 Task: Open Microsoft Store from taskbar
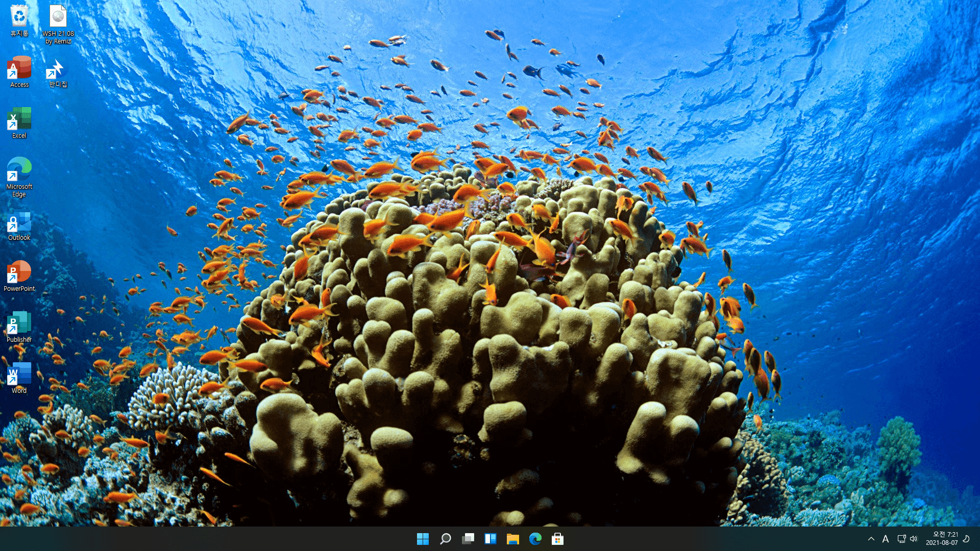557,539
